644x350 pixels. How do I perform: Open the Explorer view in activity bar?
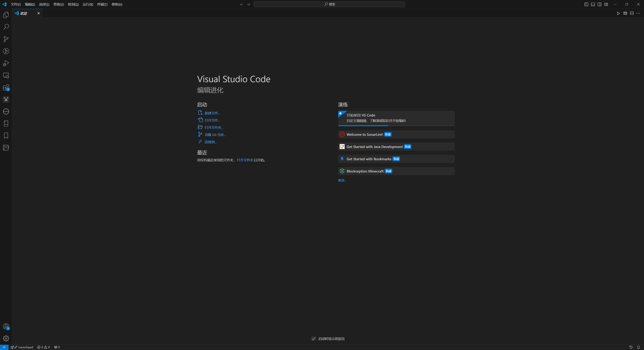point(6,15)
